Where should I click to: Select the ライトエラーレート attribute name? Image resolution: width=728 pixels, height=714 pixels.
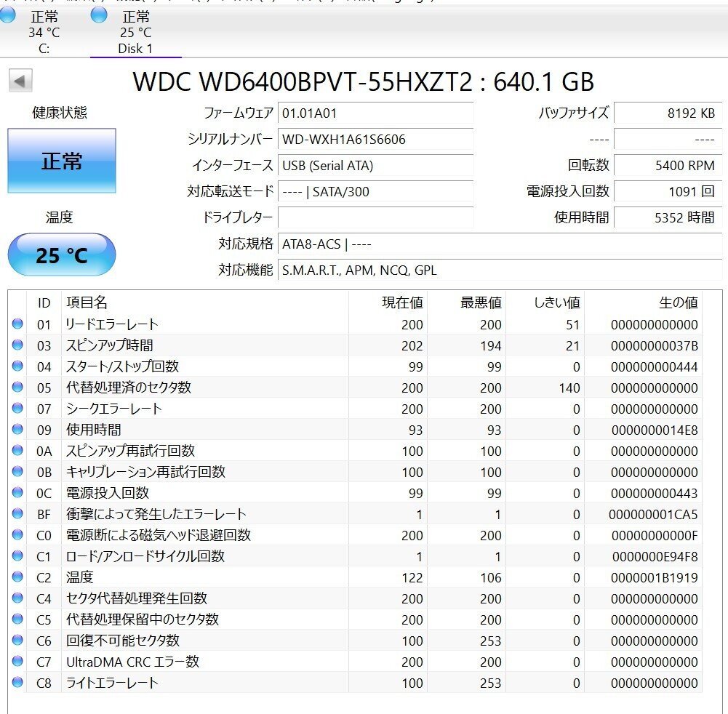coord(112,683)
